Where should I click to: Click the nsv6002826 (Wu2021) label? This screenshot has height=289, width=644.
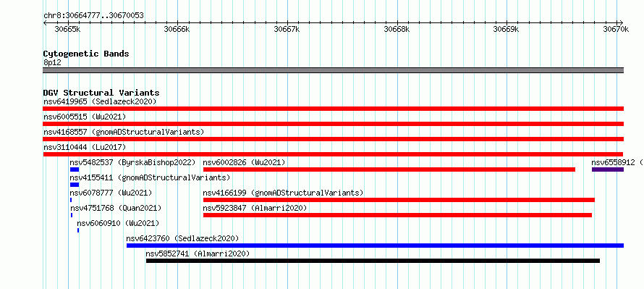click(244, 162)
